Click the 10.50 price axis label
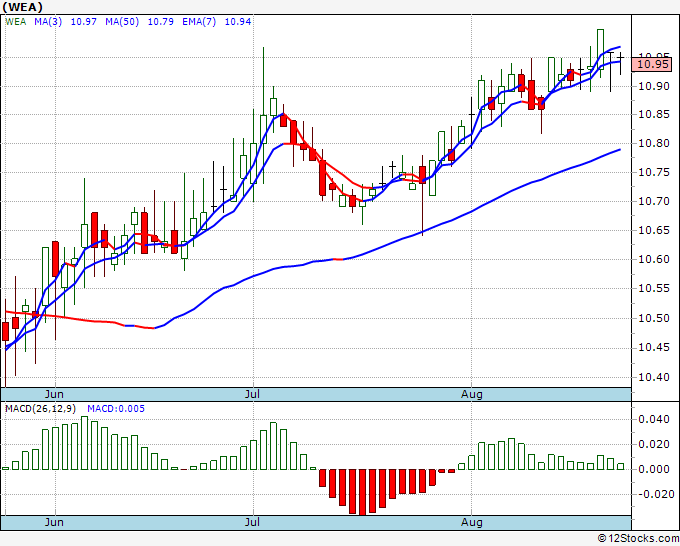 pos(654,318)
